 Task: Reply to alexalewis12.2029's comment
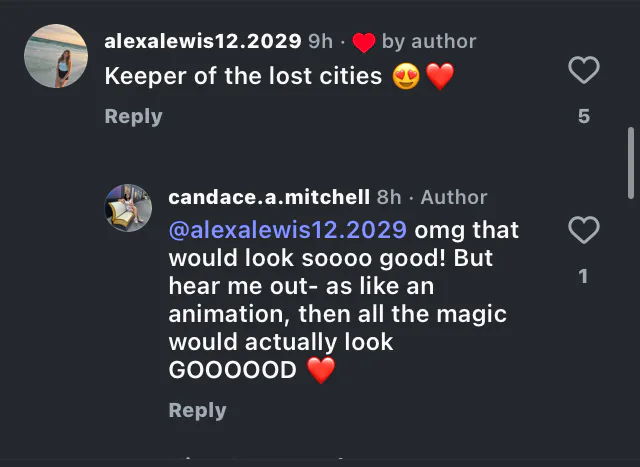(x=133, y=116)
